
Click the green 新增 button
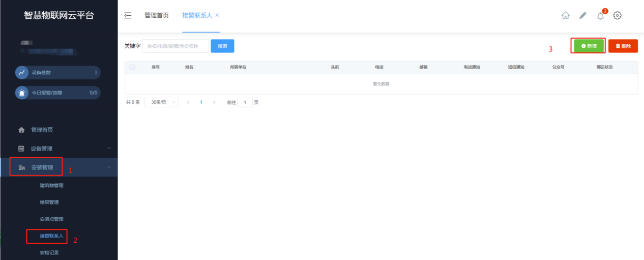(x=589, y=46)
